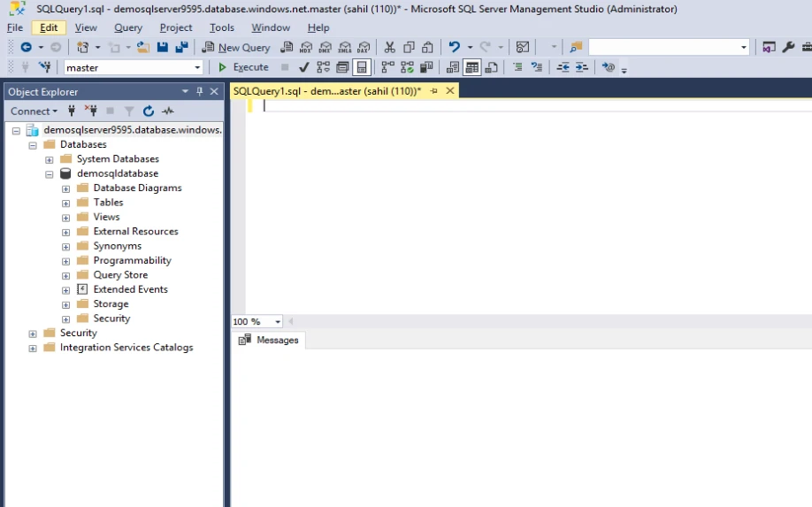Select Results to File mode
812x507 pixels.
[491, 67]
